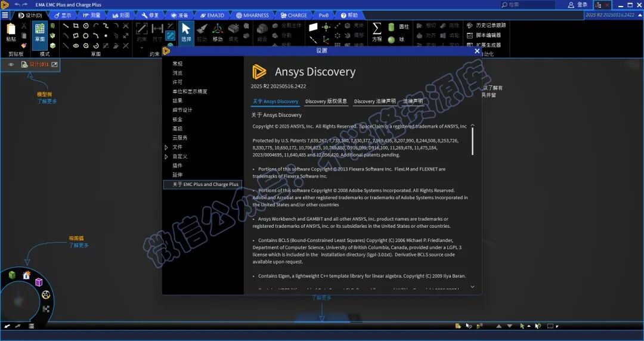Click the purple cube view icon
This screenshot has width=644, height=341.
pyautogui.click(x=39, y=282)
